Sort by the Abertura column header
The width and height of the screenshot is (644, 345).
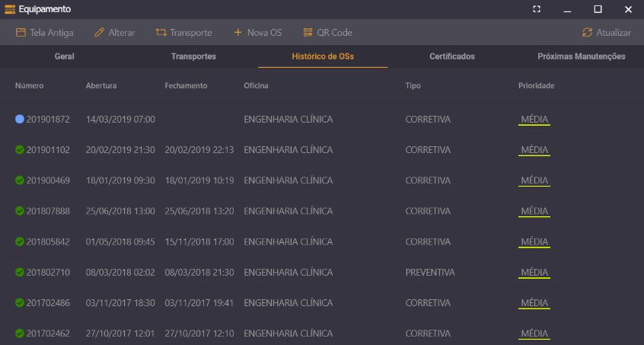tap(101, 86)
